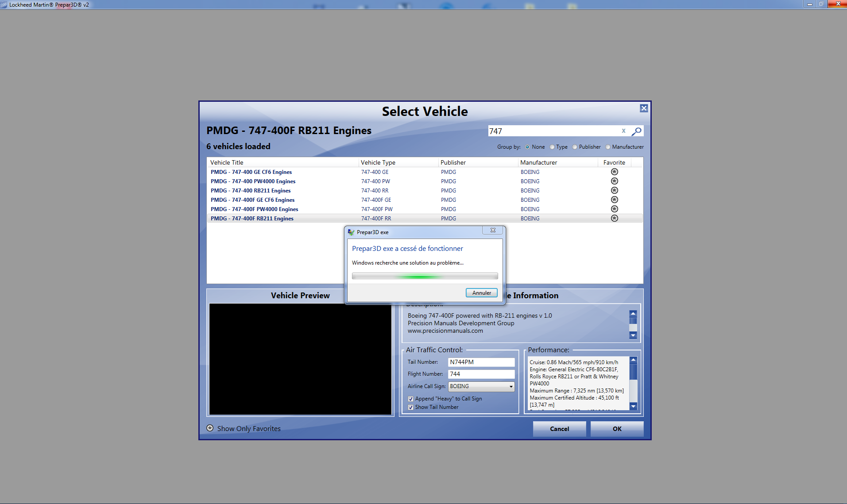847x504 pixels.
Task: Sort by Vehicle Type column header
Action: (x=398, y=162)
